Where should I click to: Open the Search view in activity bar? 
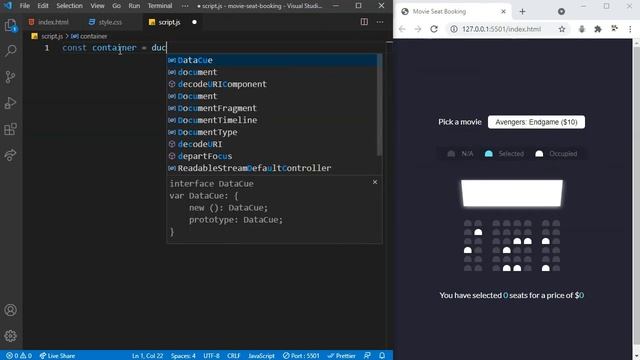(11, 51)
